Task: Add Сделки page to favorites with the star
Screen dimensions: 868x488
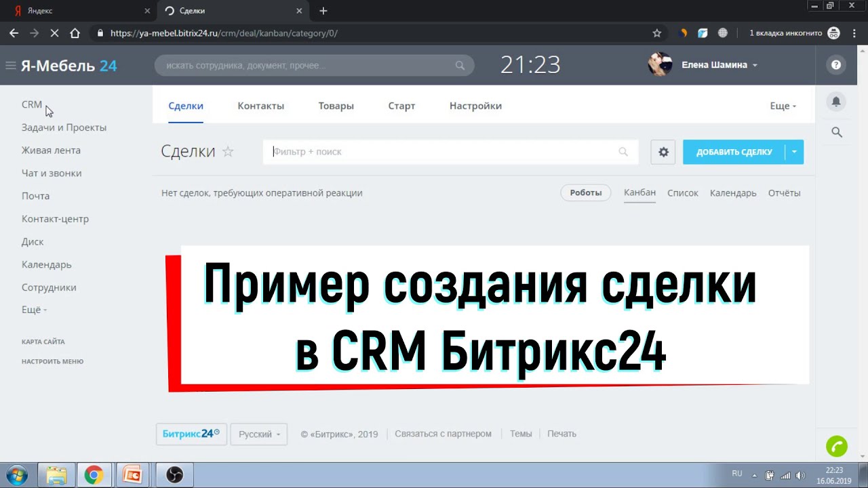Action: click(228, 151)
